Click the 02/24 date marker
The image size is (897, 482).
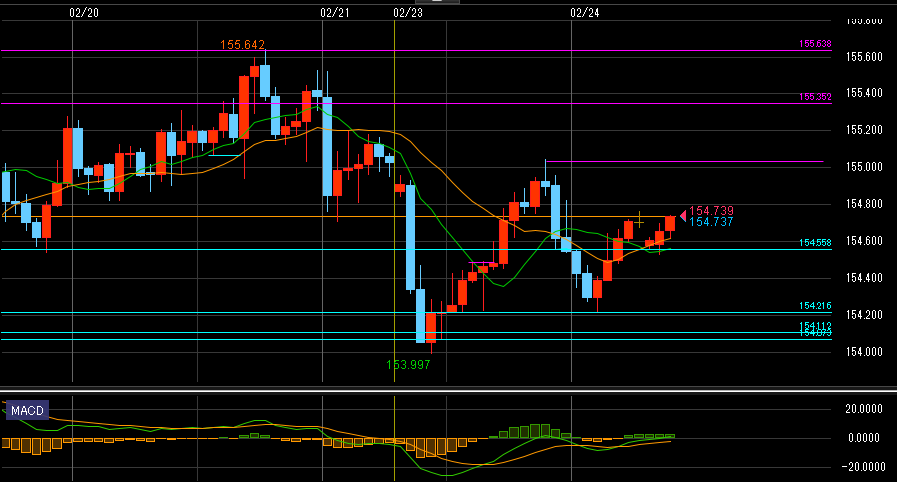[584, 13]
